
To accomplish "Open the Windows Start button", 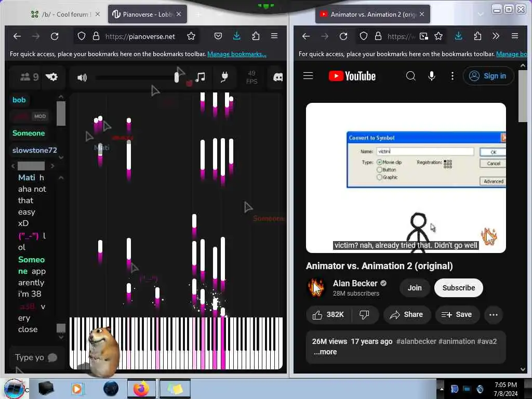I will point(14,389).
